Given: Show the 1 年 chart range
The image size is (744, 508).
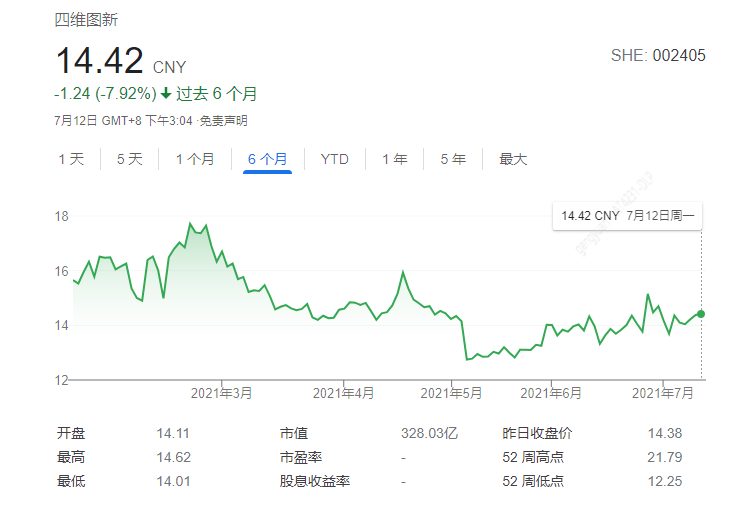Looking at the screenshot, I should point(395,159).
